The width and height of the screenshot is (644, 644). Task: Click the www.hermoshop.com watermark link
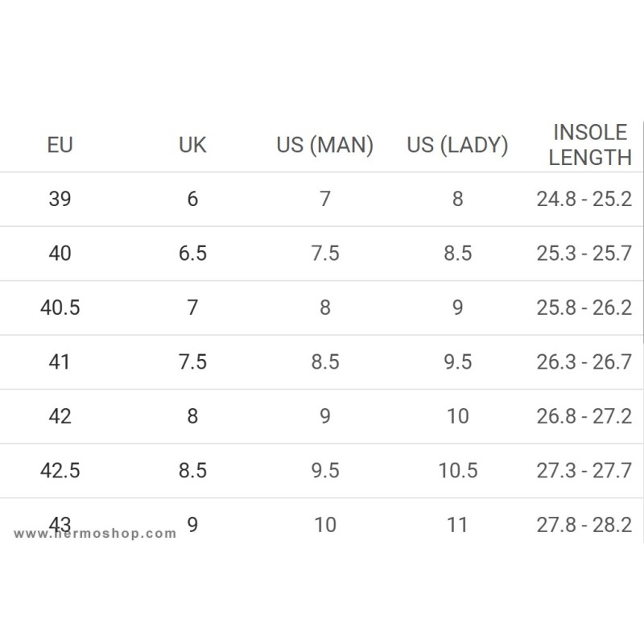pyautogui.click(x=95, y=534)
